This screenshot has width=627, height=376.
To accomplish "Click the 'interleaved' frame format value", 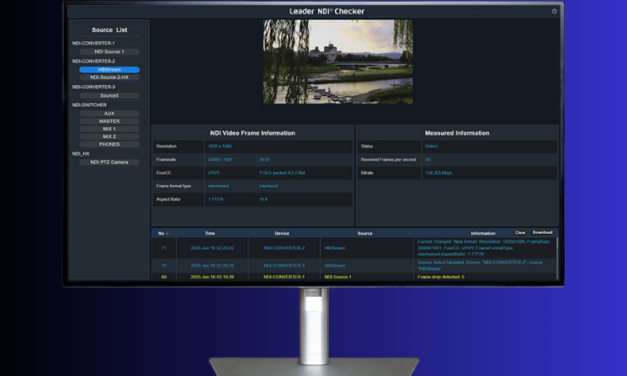I will click(x=218, y=186).
